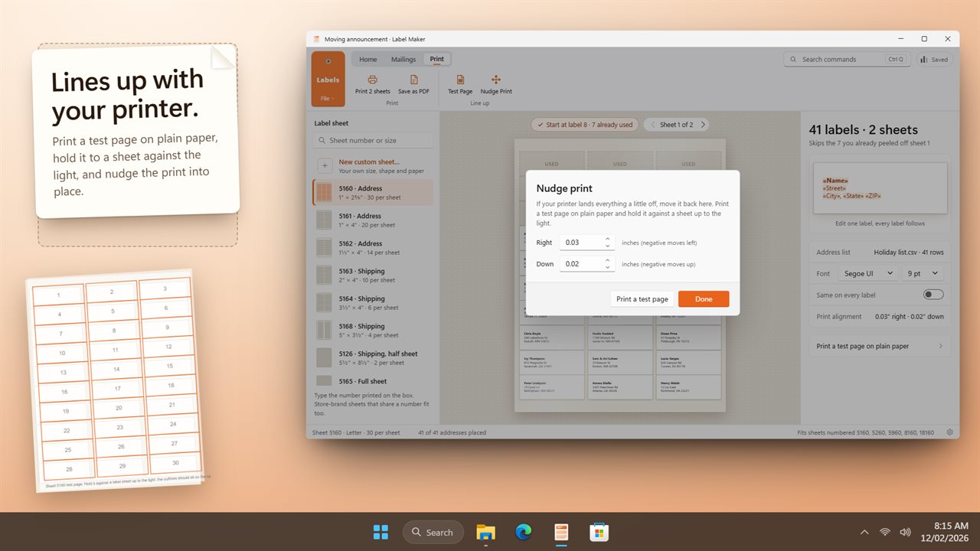Choose Save as PDF in the ribbon
This screenshot has width=980, height=551.
pyautogui.click(x=413, y=84)
